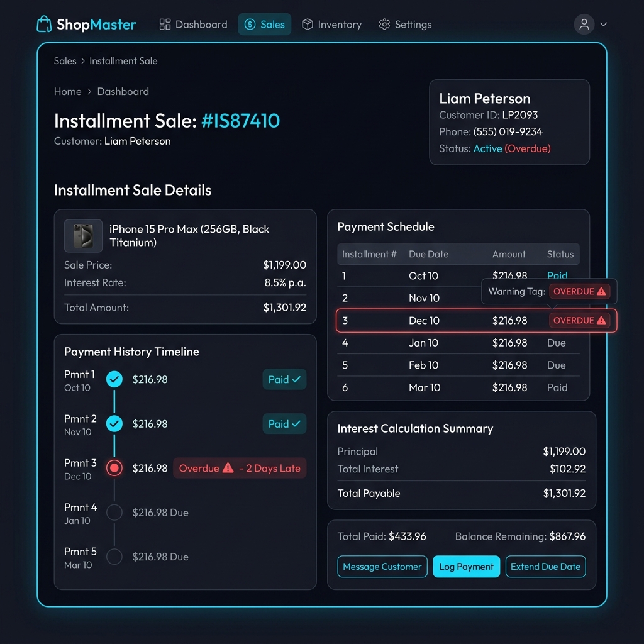Select the iPhone 15 Pro Max thumbnail
Screen dimensions: 644x644
(83, 236)
